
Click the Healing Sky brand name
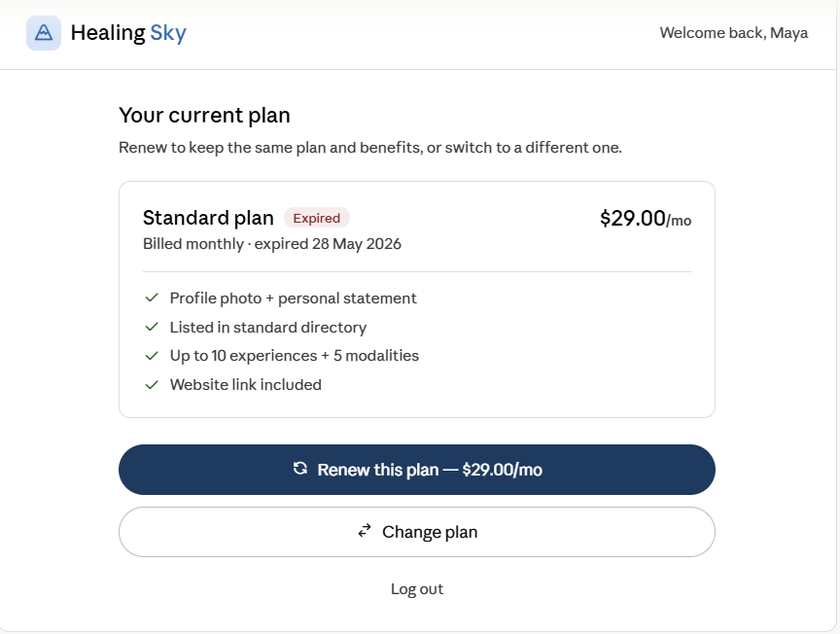128,33
